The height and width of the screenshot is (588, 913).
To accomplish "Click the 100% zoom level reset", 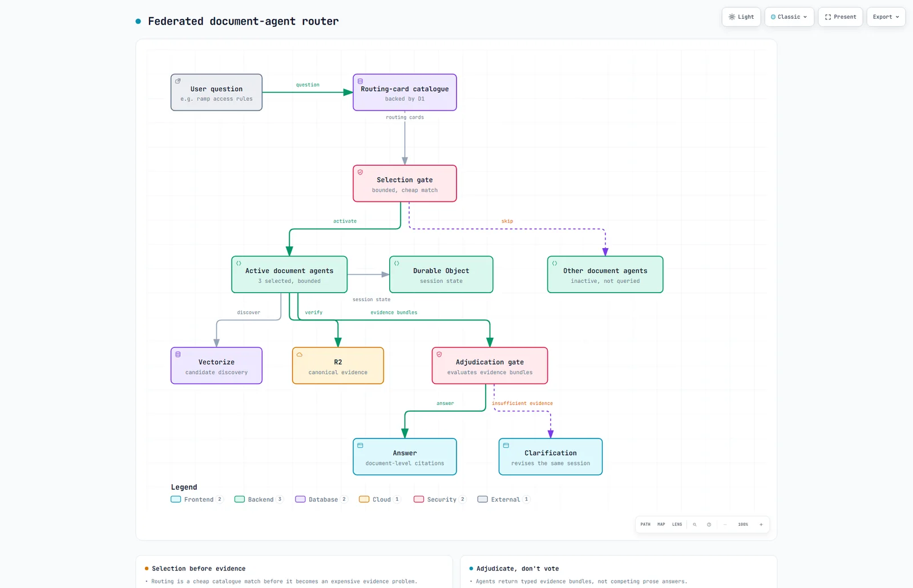I will pyautogui.click(x=743, y=524).
